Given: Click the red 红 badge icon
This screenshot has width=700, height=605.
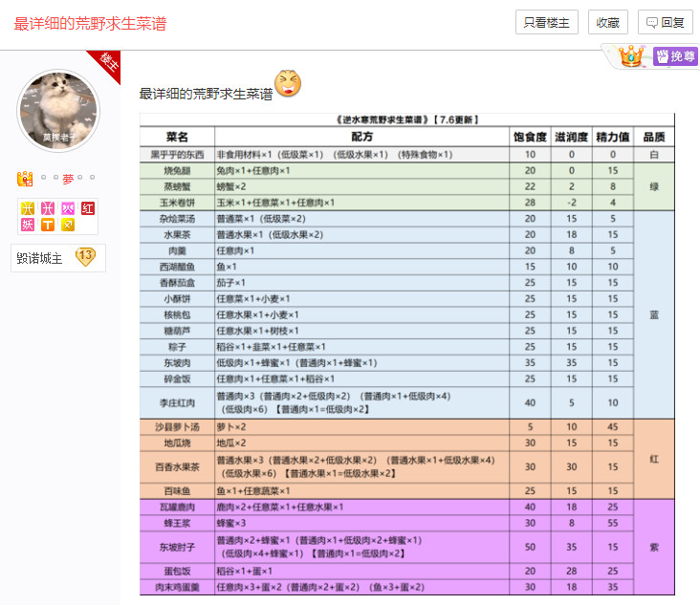Looking at the screenshot, I should click(x=88, y=208).
